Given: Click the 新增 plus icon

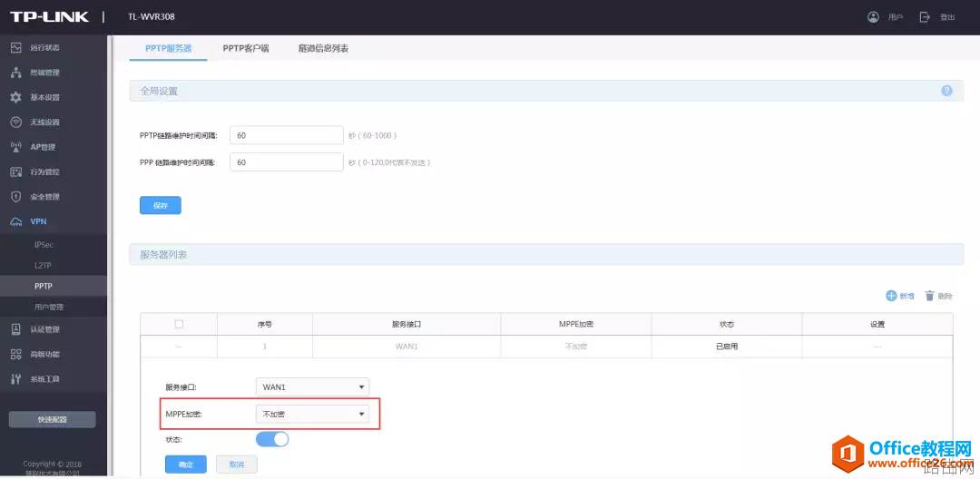Looking at the screenshot, I should 892,296.
